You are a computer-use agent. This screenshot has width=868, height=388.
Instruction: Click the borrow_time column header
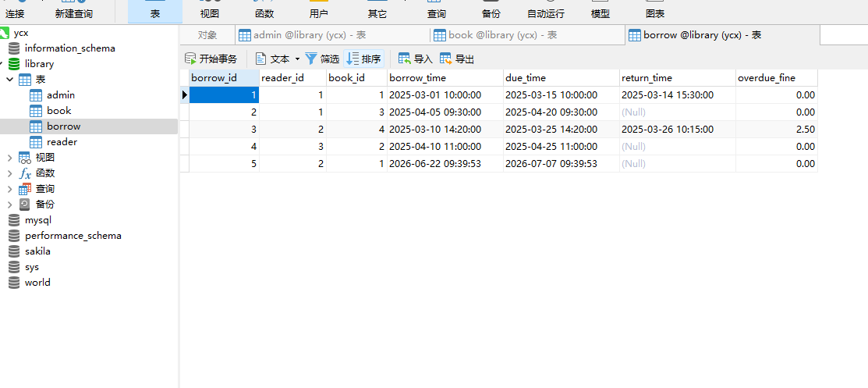(x=445, y=78)
